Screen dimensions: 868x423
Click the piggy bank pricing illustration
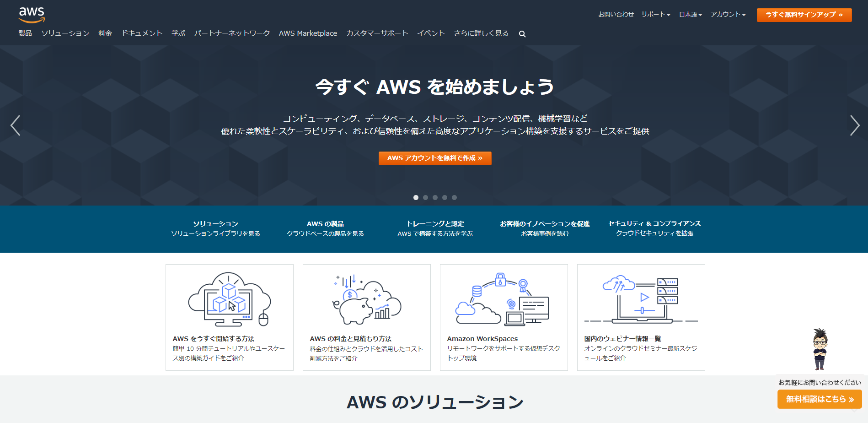(x=367, y=299)
